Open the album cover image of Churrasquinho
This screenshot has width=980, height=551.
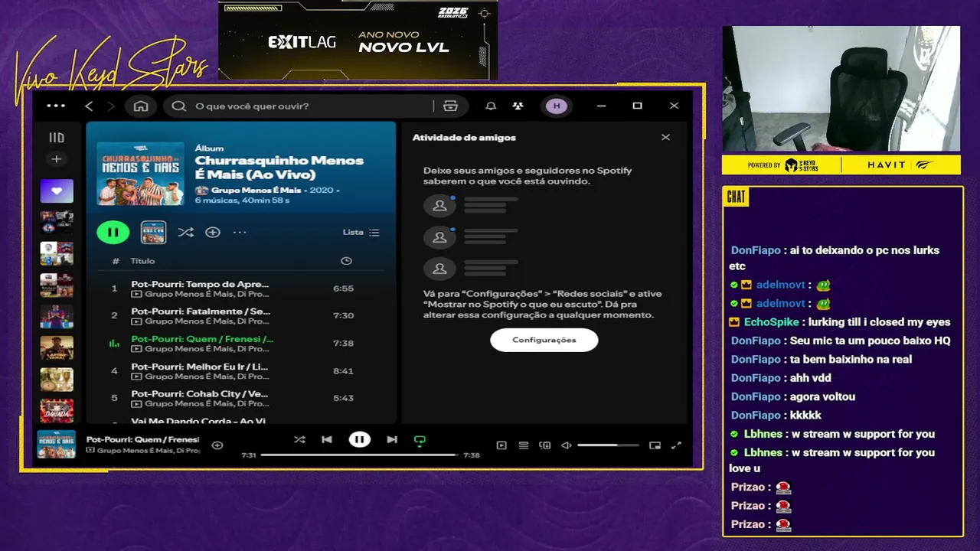pos(140,173)
